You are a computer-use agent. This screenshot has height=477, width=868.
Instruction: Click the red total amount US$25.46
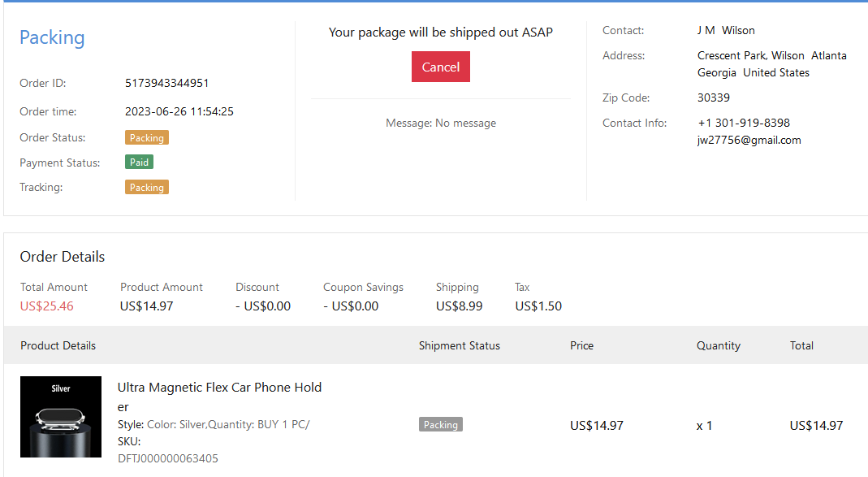click(x=47, y=306)
